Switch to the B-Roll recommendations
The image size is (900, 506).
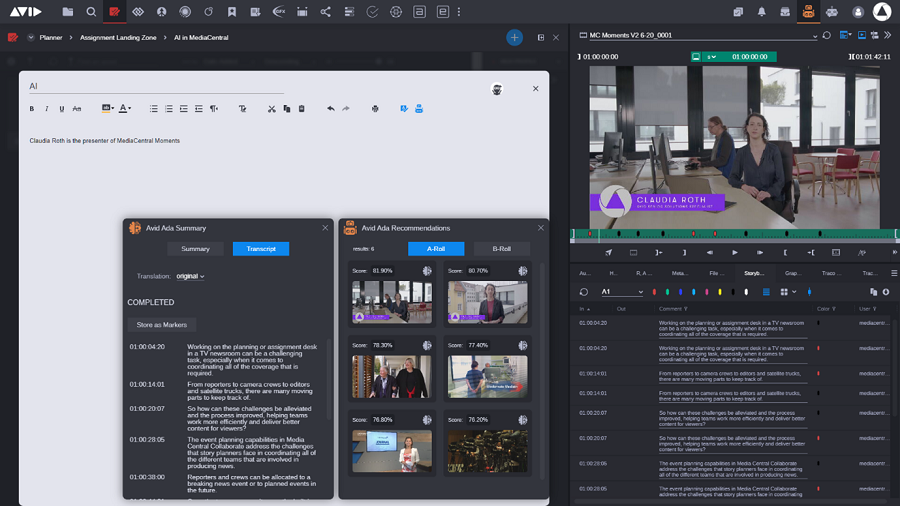(502, 249)
